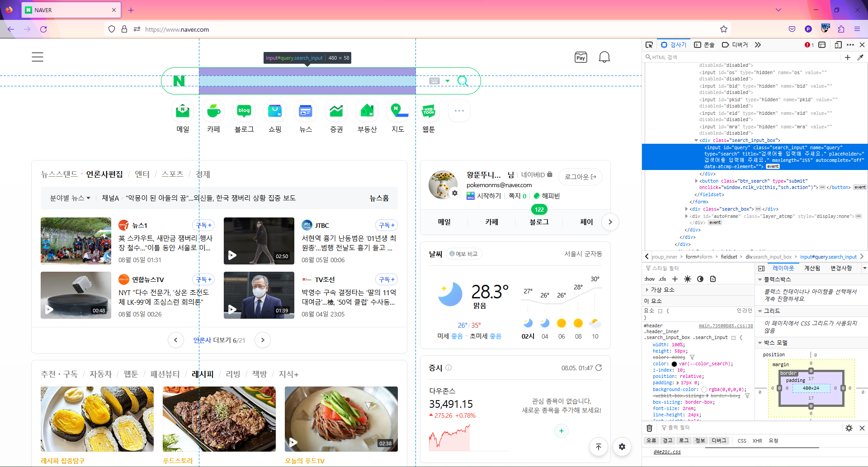Go to next press page arrow

pos(263,340)
